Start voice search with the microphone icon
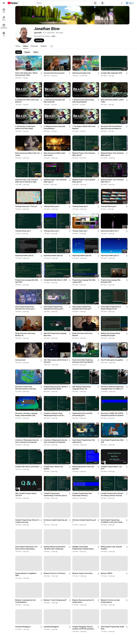Screen dimensions: 137x644 [102, 3]
